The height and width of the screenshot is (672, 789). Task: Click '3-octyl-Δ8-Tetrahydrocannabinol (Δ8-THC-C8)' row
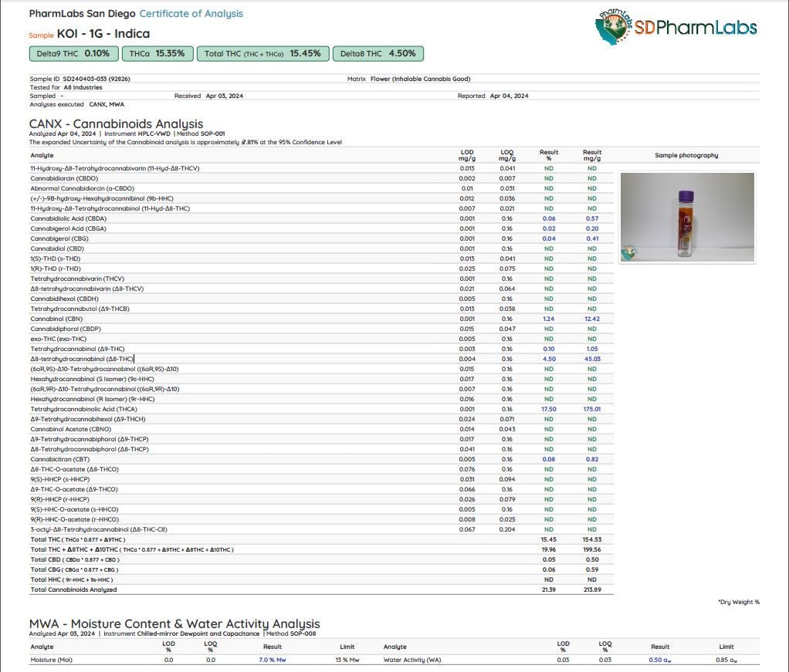click(321, 529)
